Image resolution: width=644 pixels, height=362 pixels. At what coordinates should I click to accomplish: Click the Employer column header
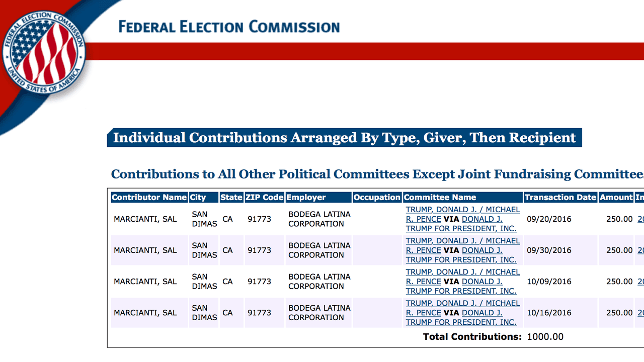coord(306,198)
